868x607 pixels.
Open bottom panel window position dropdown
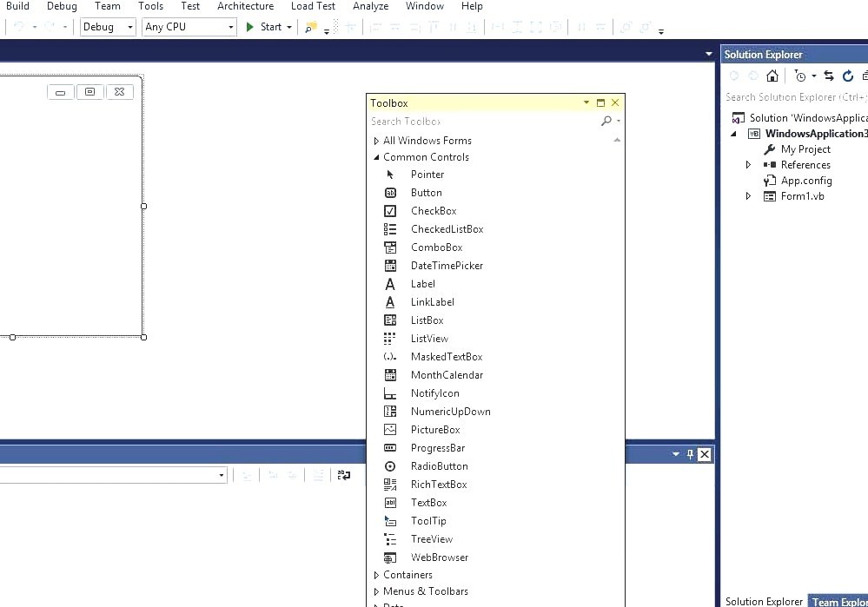point(675,454)
